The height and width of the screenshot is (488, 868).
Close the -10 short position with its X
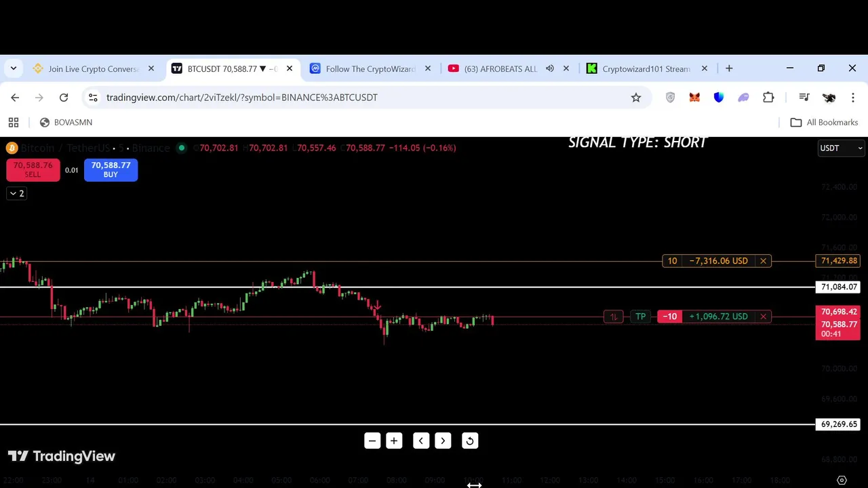coord(763,317)
